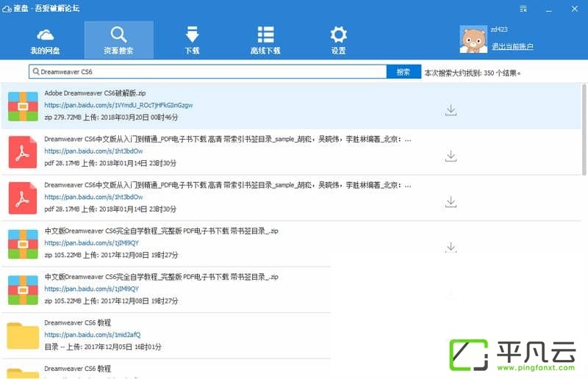The width and height of the screenshot is (588, 379).
Task: Open the 我的网盘 cloud tab
Action: [x=45, y=40]
